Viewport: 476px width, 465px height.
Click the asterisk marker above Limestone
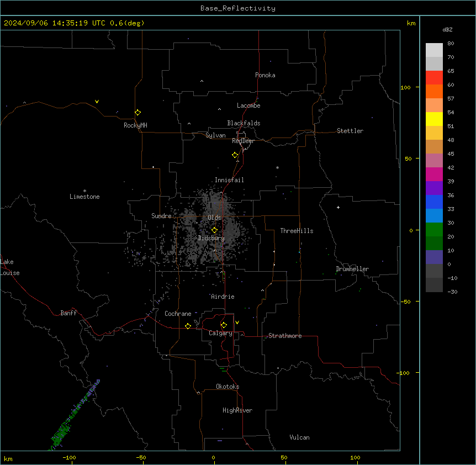84,191
